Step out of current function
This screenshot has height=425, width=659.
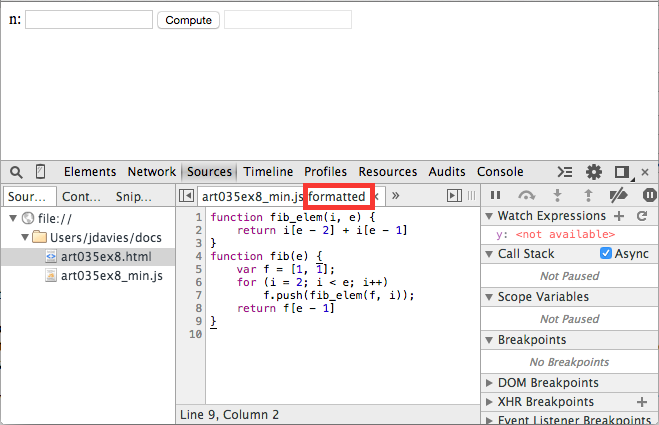[588, 195]
